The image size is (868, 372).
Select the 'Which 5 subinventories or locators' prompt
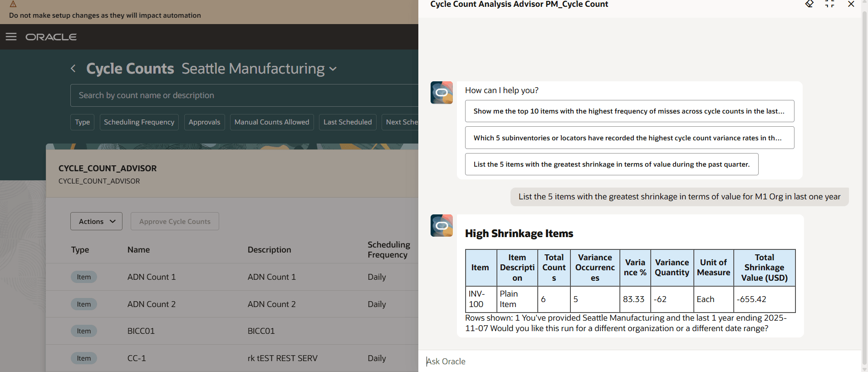[x=629, y=138]
